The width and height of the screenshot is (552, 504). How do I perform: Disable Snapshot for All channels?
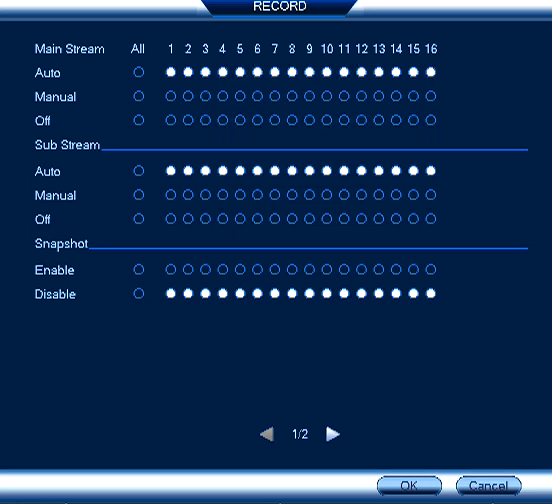coord(139,293)
